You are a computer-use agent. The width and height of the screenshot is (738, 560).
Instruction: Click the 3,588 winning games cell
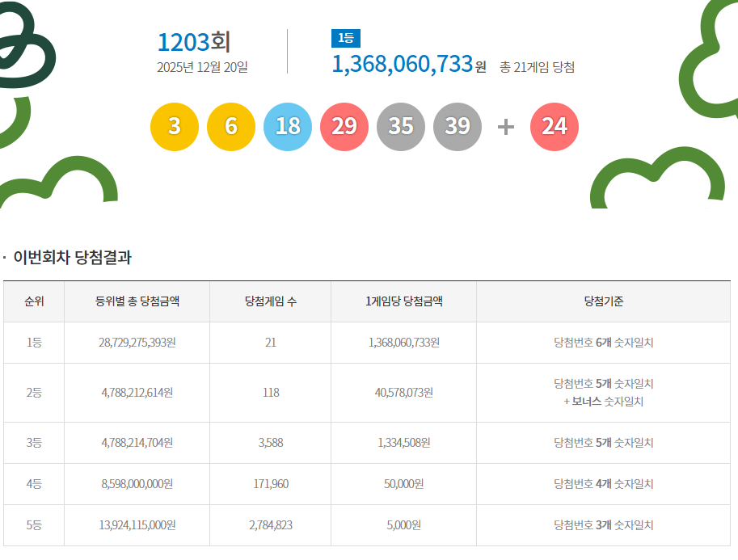pos(270,443)
